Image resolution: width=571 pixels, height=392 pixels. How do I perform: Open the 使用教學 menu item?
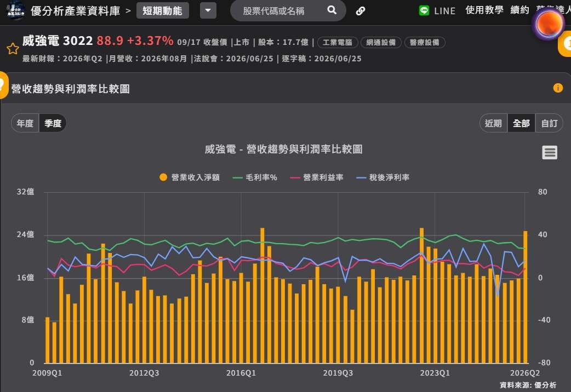[x=484, y=10]
